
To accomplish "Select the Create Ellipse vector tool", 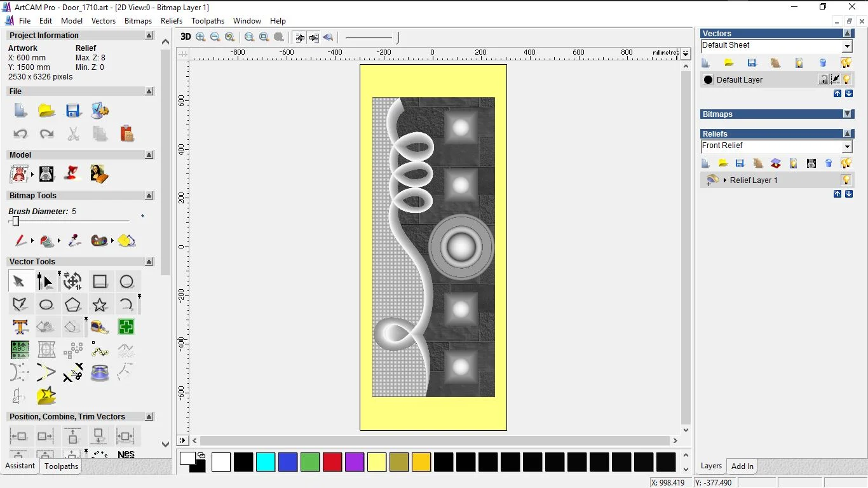I will (46, 305).
